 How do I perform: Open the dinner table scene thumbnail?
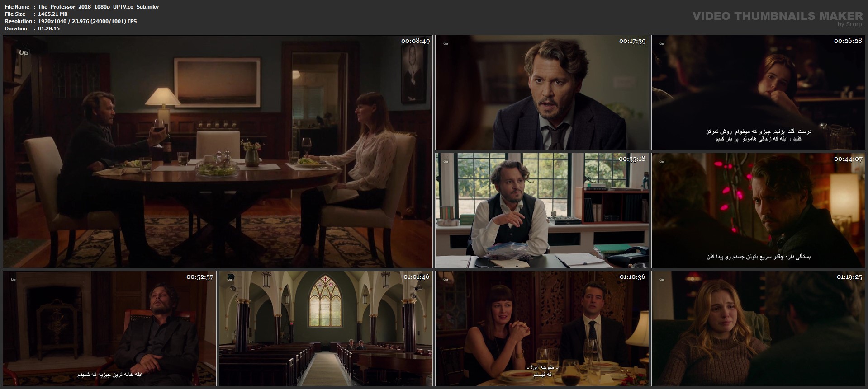coord(218,152)
